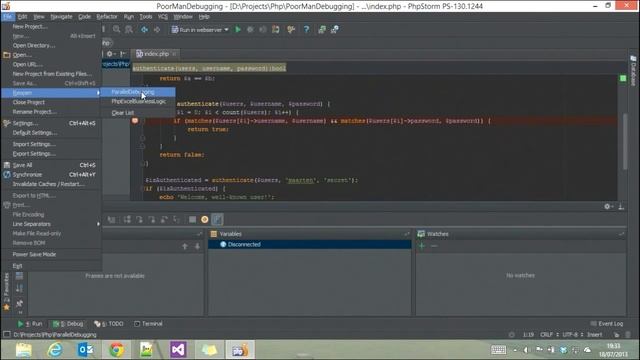640x360 pixels.
Task: Open the UTF-8 encoding selector
Action: [572, 335]
